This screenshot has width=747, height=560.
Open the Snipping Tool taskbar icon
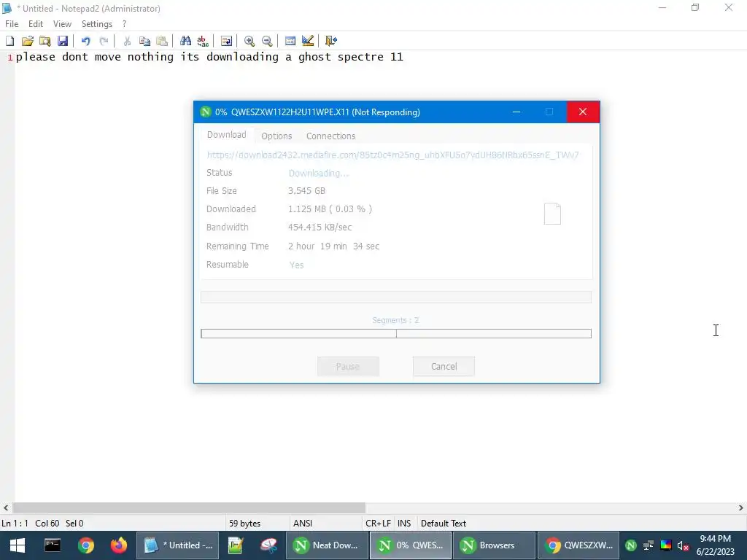[x=268, y=545]
